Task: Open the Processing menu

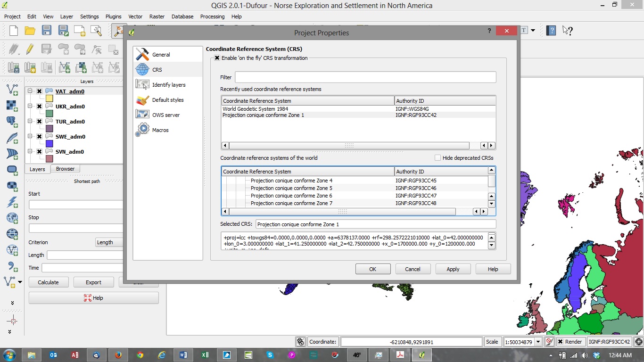Action: click(212, 16)
